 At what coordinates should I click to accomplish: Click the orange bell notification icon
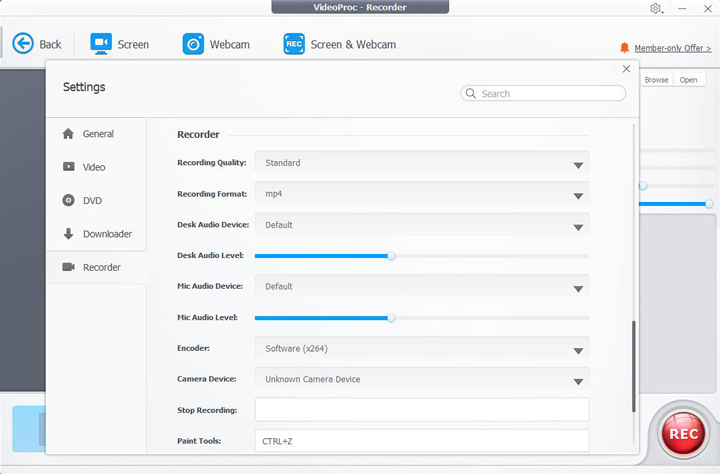pyautogui.click(x=624, y=48)
